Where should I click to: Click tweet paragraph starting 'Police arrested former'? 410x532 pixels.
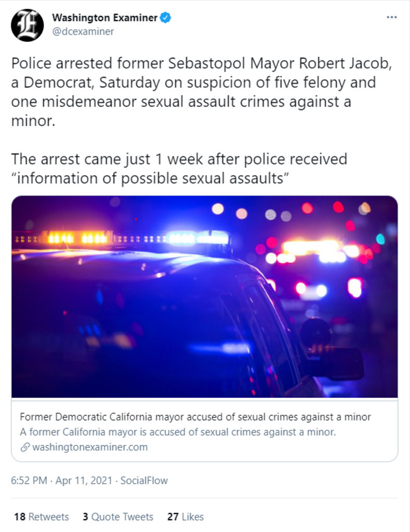(192, 91)
